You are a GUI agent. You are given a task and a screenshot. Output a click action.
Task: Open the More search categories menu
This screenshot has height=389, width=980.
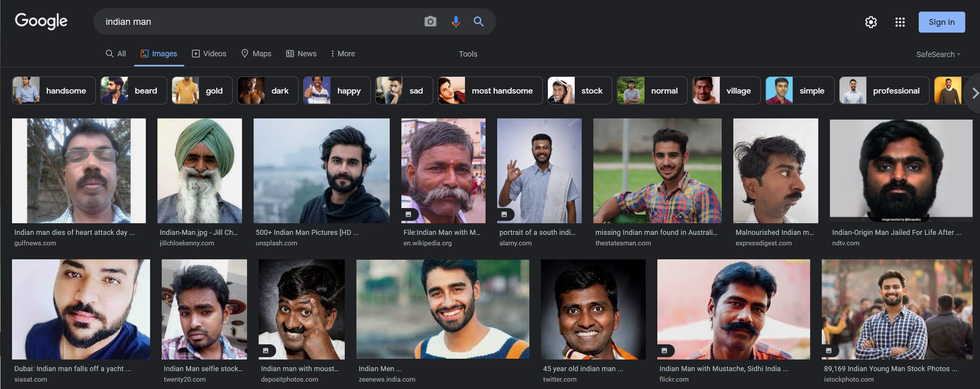[x=343, y=54]
